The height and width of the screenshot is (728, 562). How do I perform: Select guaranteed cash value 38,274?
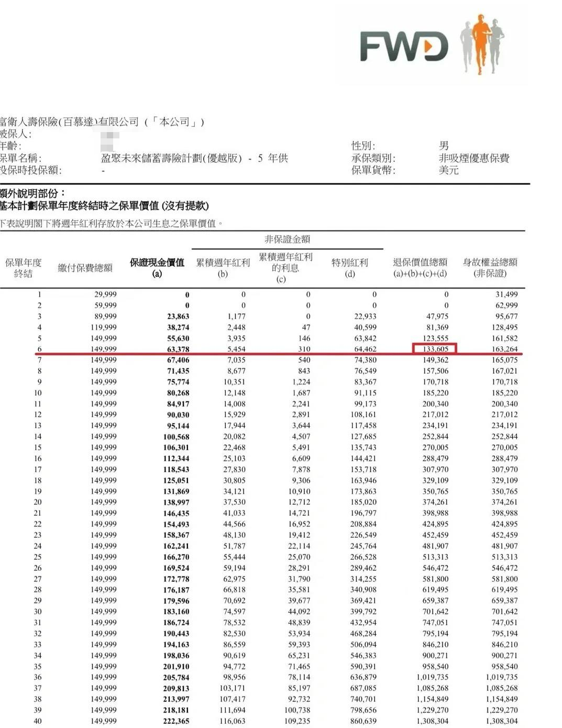tap(178, 328)
